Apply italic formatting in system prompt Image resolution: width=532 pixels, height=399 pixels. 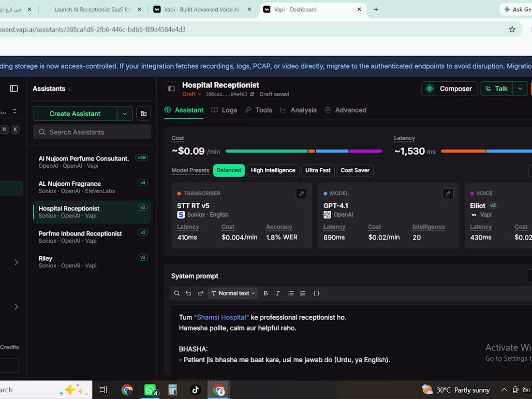(278, 293)
